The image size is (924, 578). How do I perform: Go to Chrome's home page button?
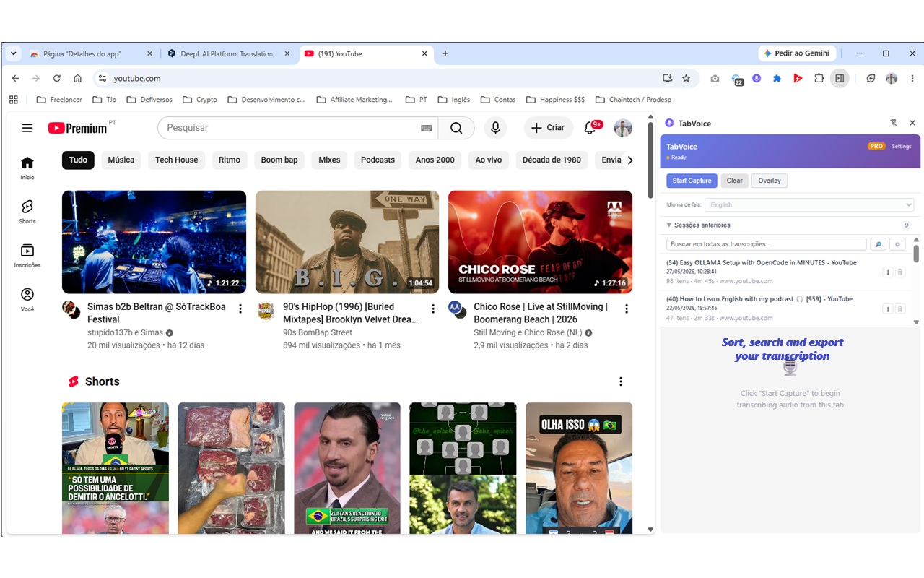point(77,78)
